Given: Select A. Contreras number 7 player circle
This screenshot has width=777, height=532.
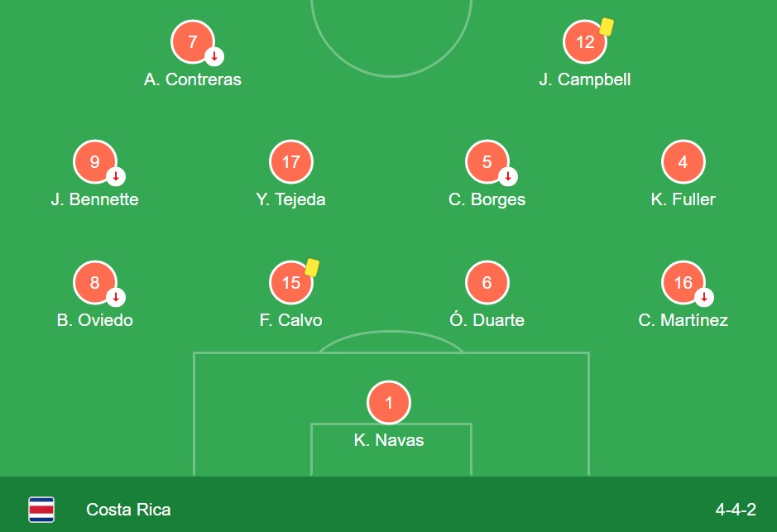Looking at the screenshot, I should (193, 41).
